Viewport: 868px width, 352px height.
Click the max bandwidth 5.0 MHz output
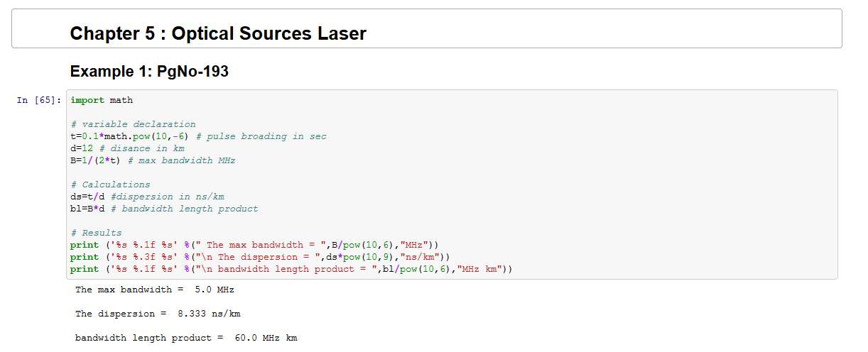[x=155, y=290]
